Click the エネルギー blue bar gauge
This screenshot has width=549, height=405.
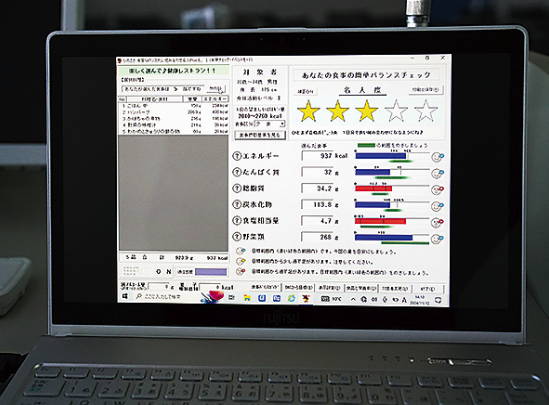pyautogui.click(x=381, y=156)
